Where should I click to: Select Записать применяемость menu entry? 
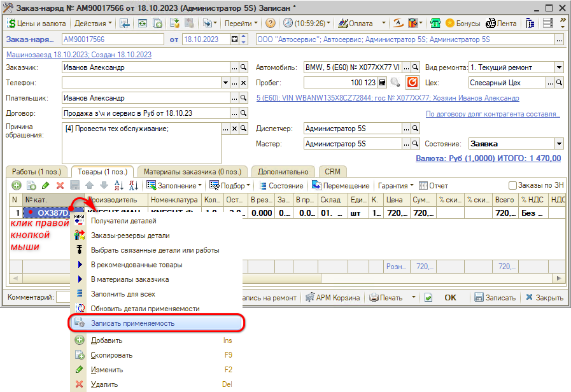point(157,323)
